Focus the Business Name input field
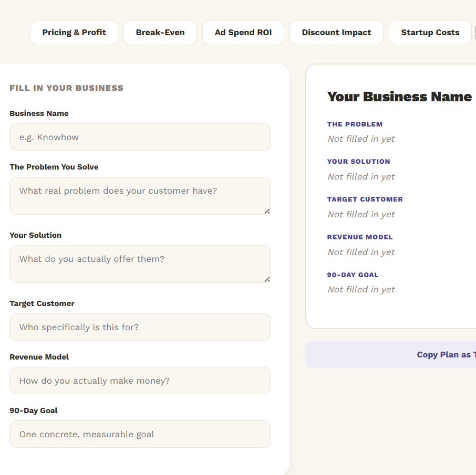Image resolution: width=476 pixels, height=475 pixels. pyautogui.click(x=140, y=137)
